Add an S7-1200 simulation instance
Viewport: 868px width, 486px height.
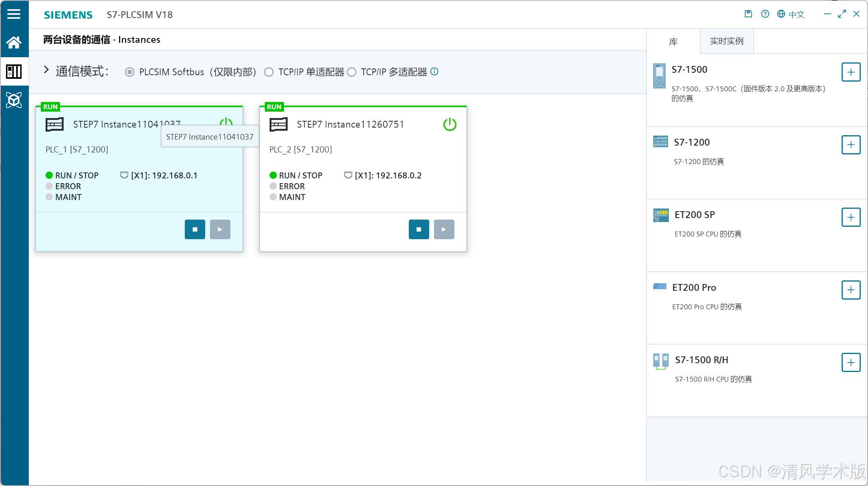point(851,145)
